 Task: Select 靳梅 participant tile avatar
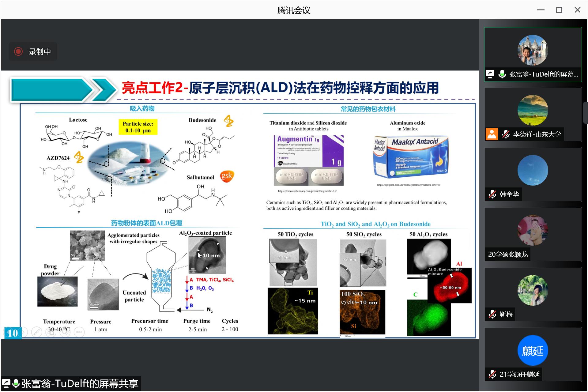click(533, 290)
